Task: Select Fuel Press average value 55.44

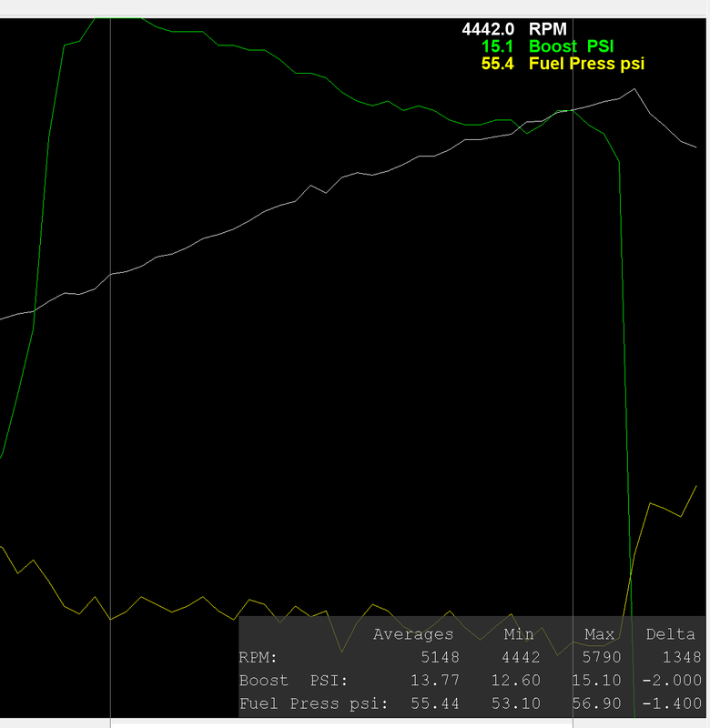Action: click(435, 703)
